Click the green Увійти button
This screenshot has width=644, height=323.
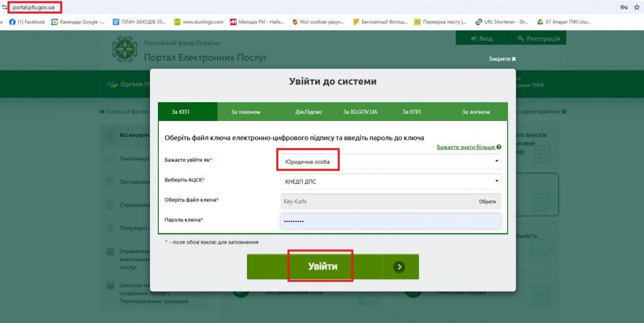tap(333, 267)
